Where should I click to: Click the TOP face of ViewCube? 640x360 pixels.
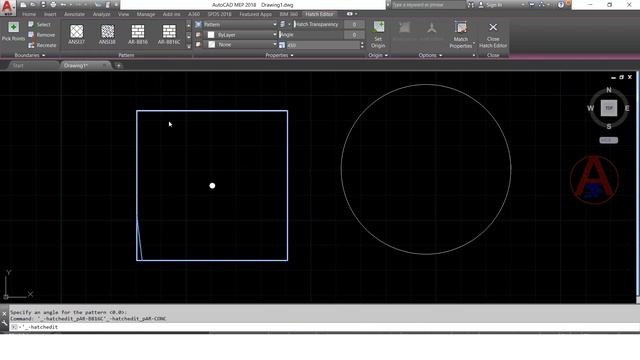point(609,108)
